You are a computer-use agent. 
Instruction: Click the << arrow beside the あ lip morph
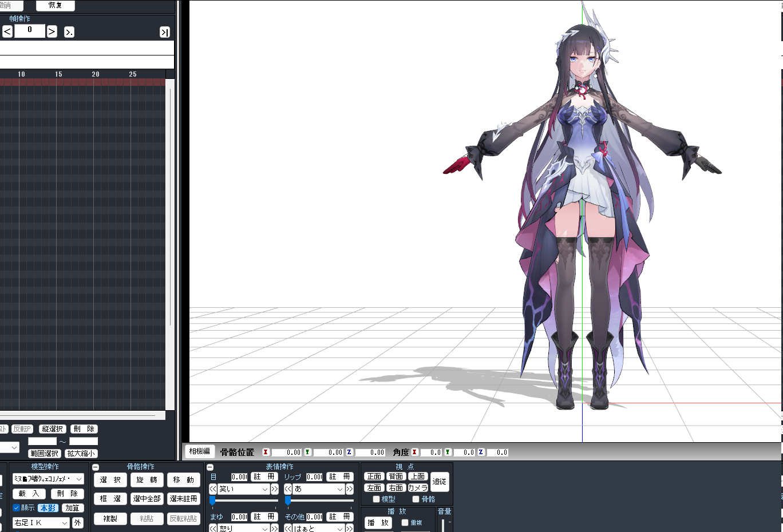(x=288, y=489)
